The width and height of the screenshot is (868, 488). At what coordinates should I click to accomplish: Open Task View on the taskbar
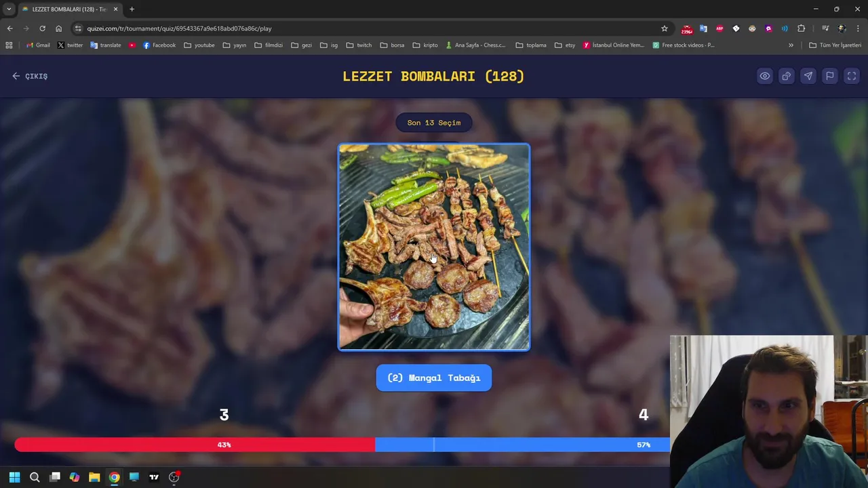pos(55,477)
